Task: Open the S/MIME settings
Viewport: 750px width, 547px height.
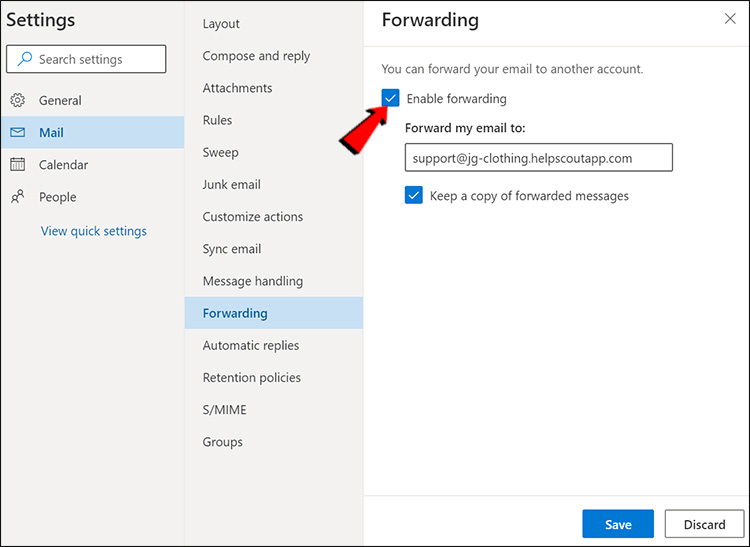Action: (224, 410)
